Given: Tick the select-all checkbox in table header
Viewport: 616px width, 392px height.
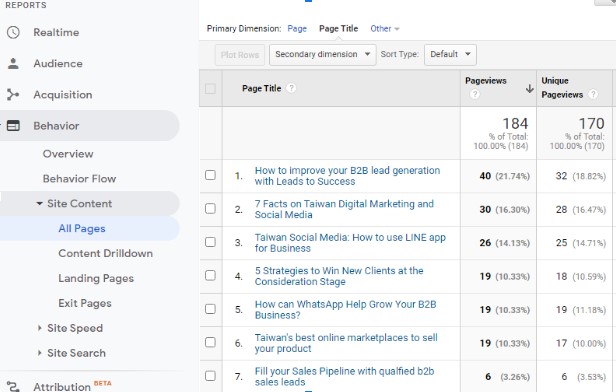Looking at the screenshot, I should [210, 88].
